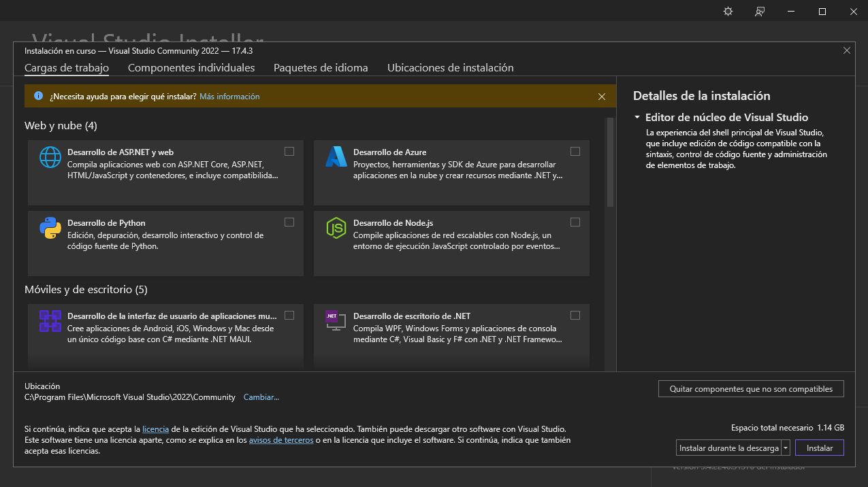Dismiss the yellow help information banner
The image size is (868, 487).
[602, 97]
